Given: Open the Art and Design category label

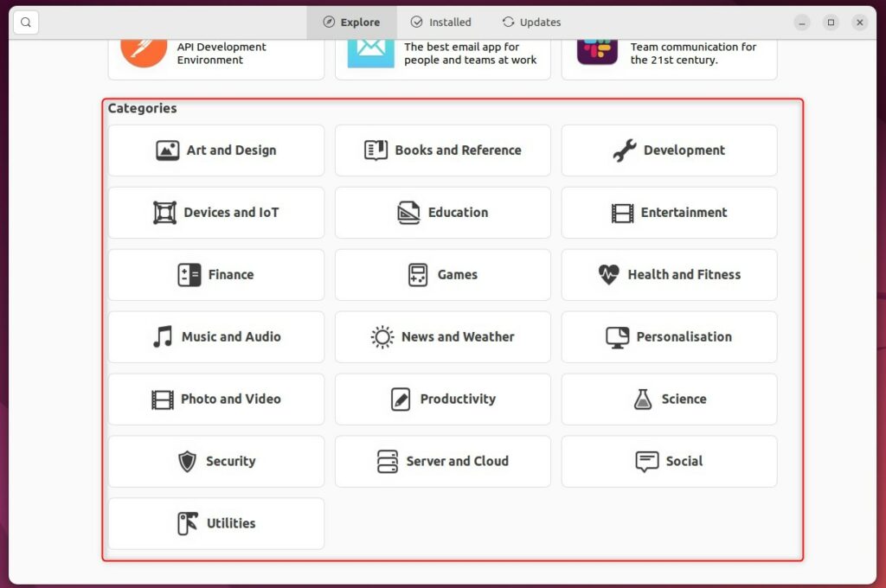Looking at the screenshot, I should tap(232, 150).
